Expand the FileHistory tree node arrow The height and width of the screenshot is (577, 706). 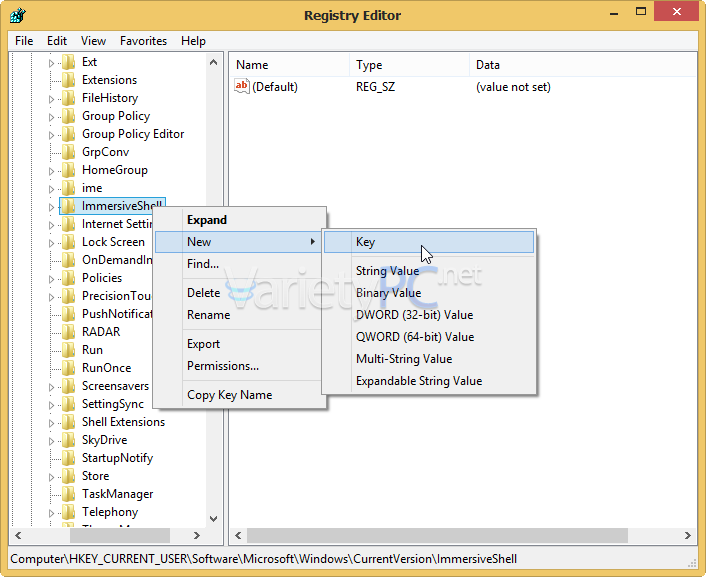tap(51, 100)
